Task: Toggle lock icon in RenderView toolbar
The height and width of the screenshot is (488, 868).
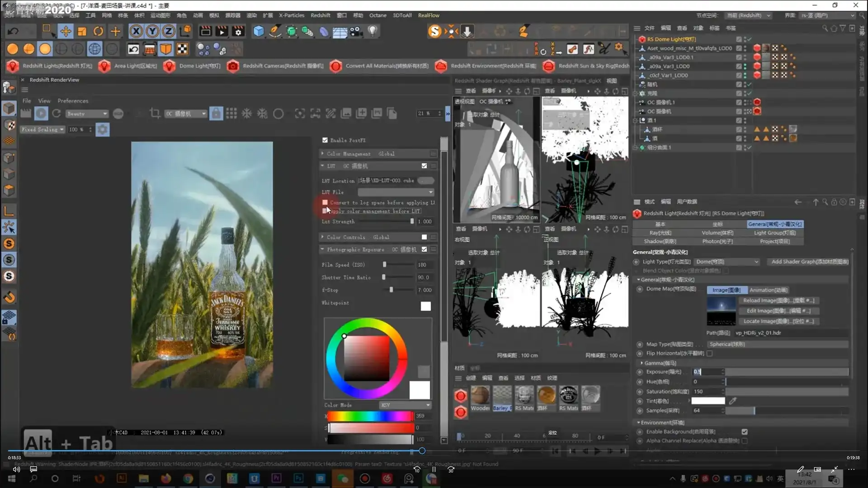Action: 216,113
